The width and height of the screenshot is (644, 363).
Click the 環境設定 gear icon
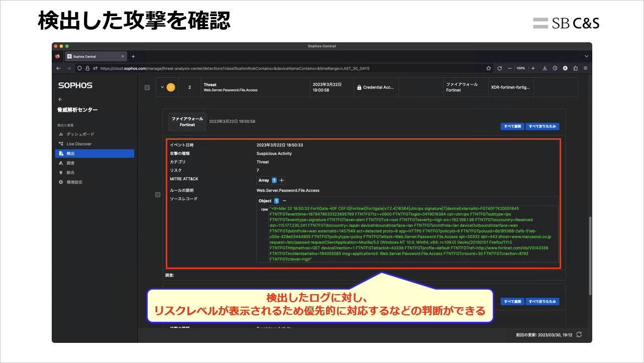pos(61,182)
